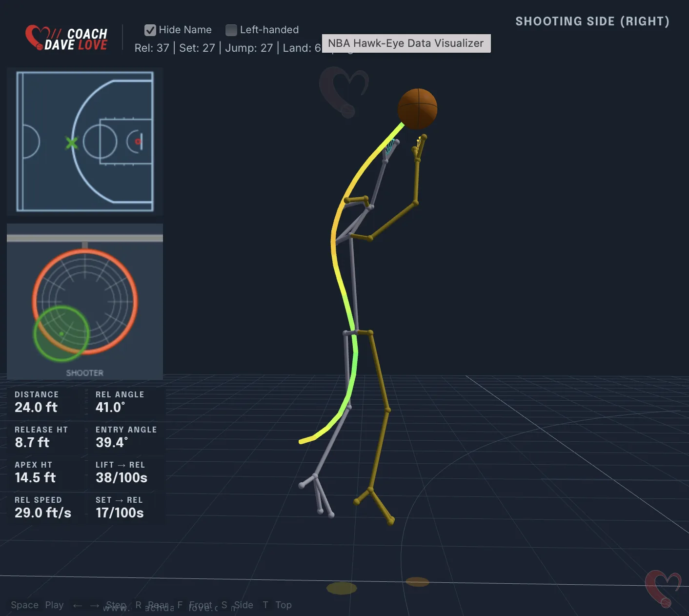
Task: Enable the Left-handed checkbox
Action: click(x=231, y=30)
